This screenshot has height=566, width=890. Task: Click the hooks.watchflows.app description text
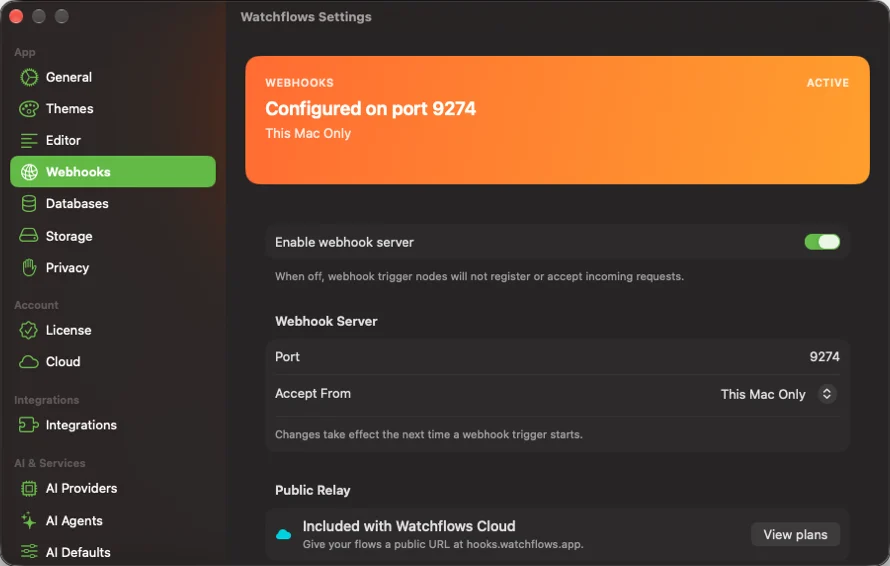coord(443,544)
